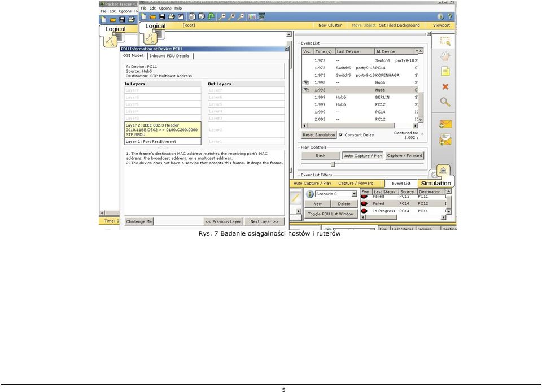
Task: Open the Scenario 0 dropdown
Action: (x=354, y=194)
